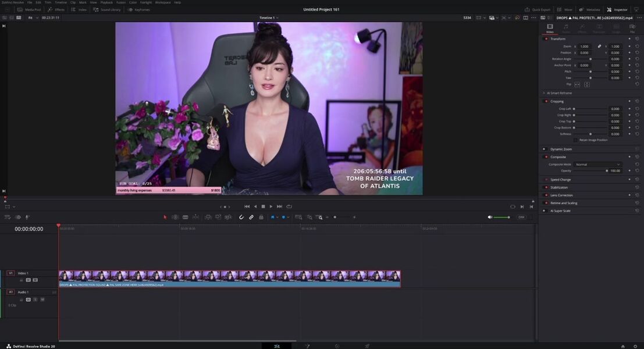Open the viewer Fit zoom dropdown
The image size is (644, 349).
tap(33, 17)
